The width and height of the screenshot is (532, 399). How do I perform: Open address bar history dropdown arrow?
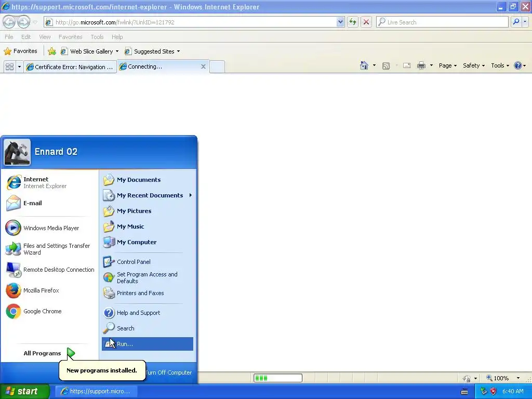click(340, 22)
